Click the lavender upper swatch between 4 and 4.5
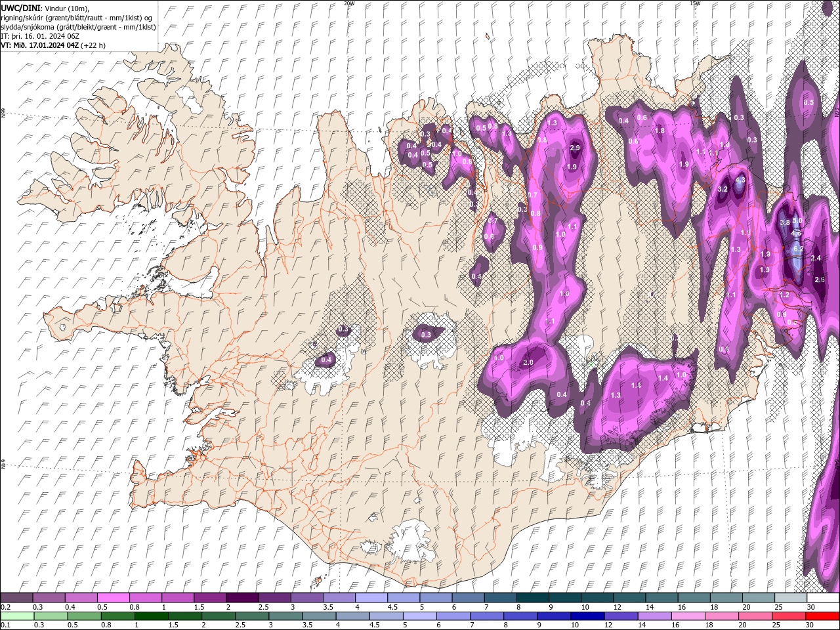Viewport: 840px width, 630px height. (371, 598)
